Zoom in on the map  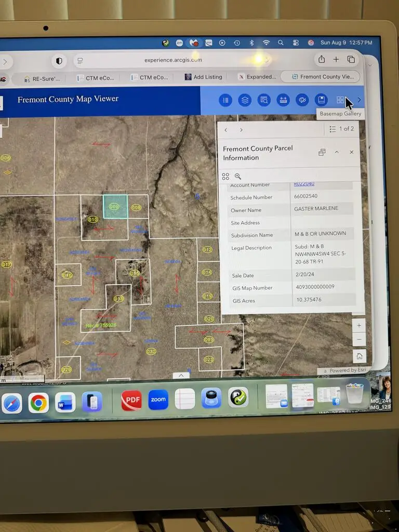click(x=359, y=326)
